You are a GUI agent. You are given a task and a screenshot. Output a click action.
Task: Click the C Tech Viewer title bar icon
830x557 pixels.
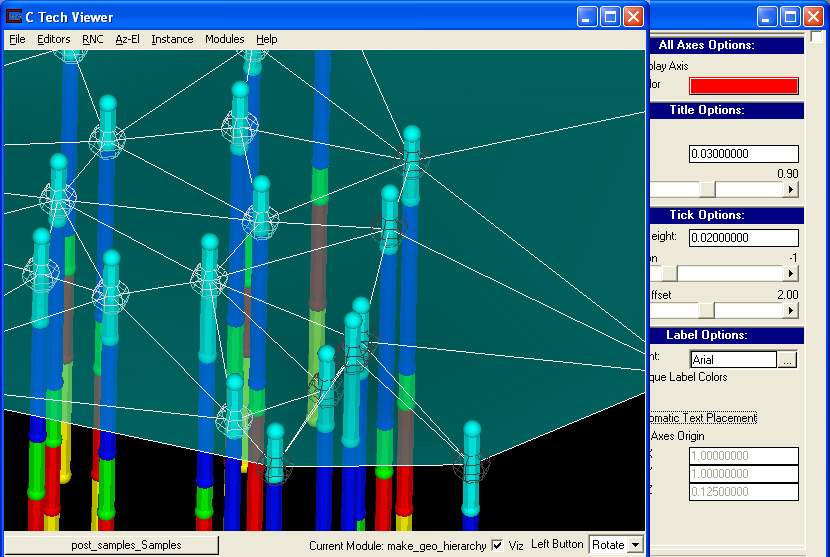pyautogui.click(x=14, y=17)
